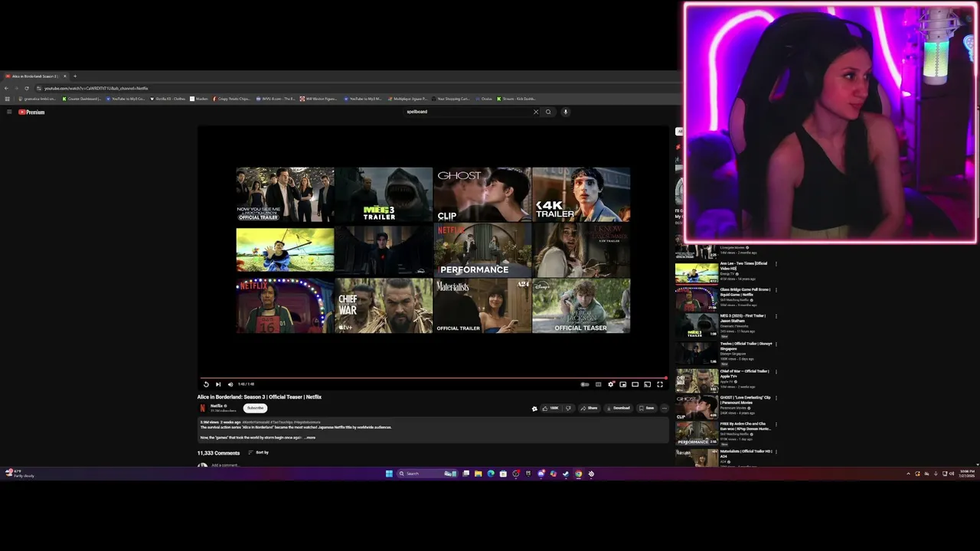
Task: Clear the spellbound search text
Action: pyautogui.click(x=536, y=112)
